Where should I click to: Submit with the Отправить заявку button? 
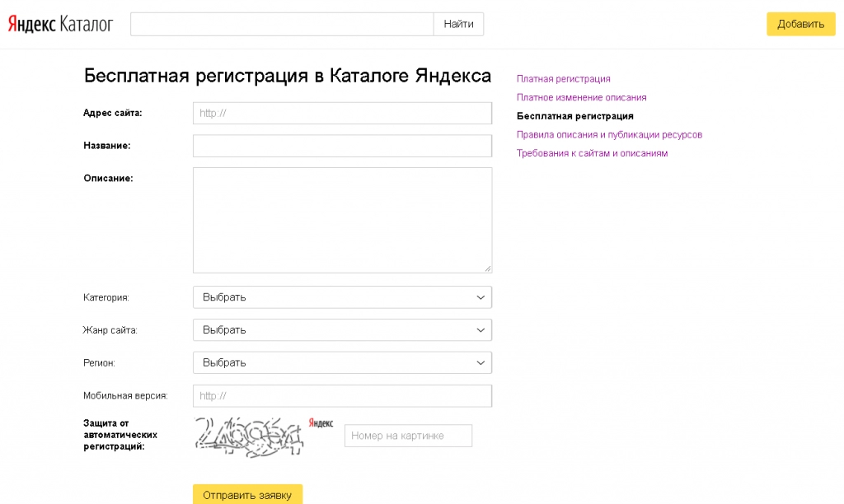tap(247, 494)
